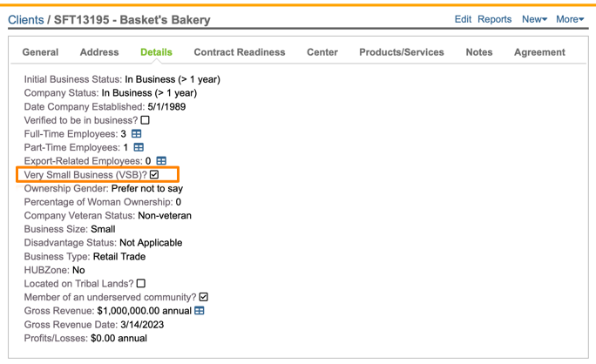Open the Full-Time Employees history table icon
The image size is (596, 364).
(136, 134)
